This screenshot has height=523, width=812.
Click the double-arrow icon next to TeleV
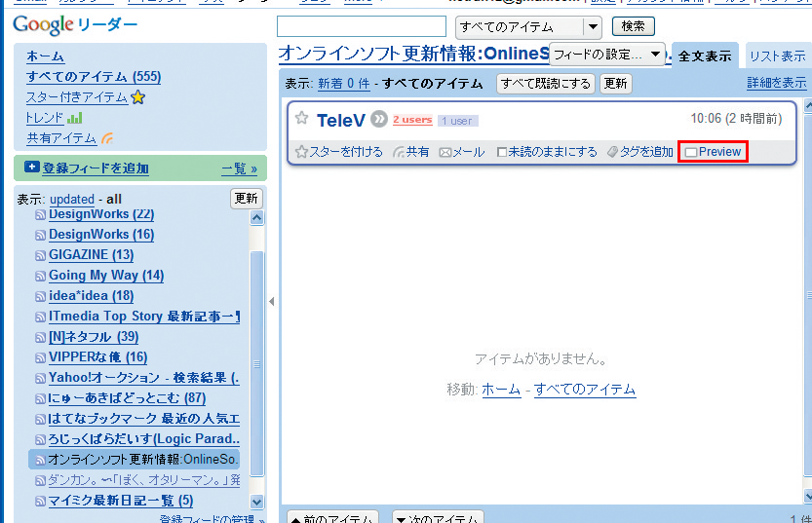tap(379, 119)
